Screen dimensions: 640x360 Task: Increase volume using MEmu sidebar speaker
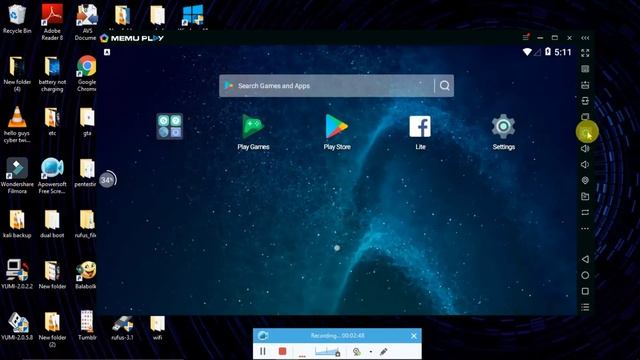585,149
